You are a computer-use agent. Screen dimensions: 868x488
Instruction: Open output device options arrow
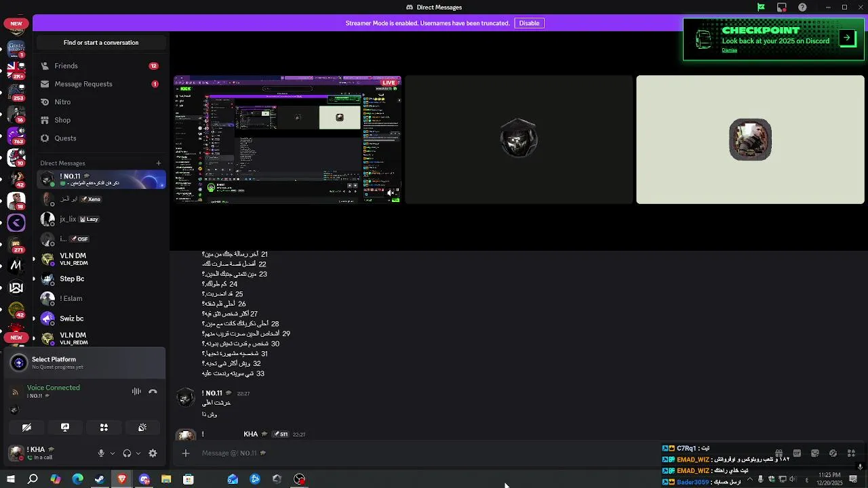[138, 453]
